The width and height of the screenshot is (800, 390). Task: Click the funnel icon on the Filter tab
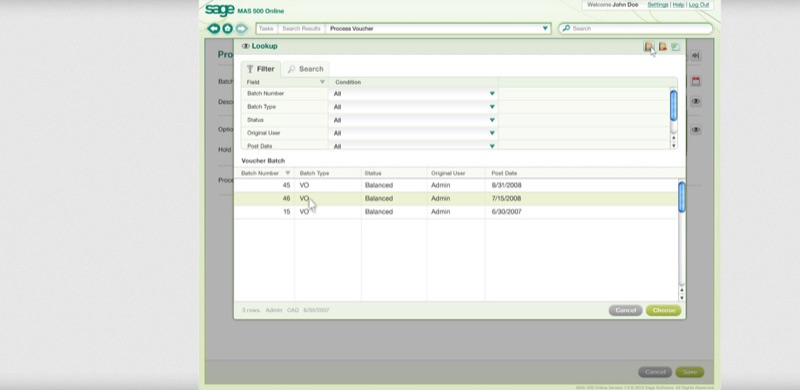250,69
